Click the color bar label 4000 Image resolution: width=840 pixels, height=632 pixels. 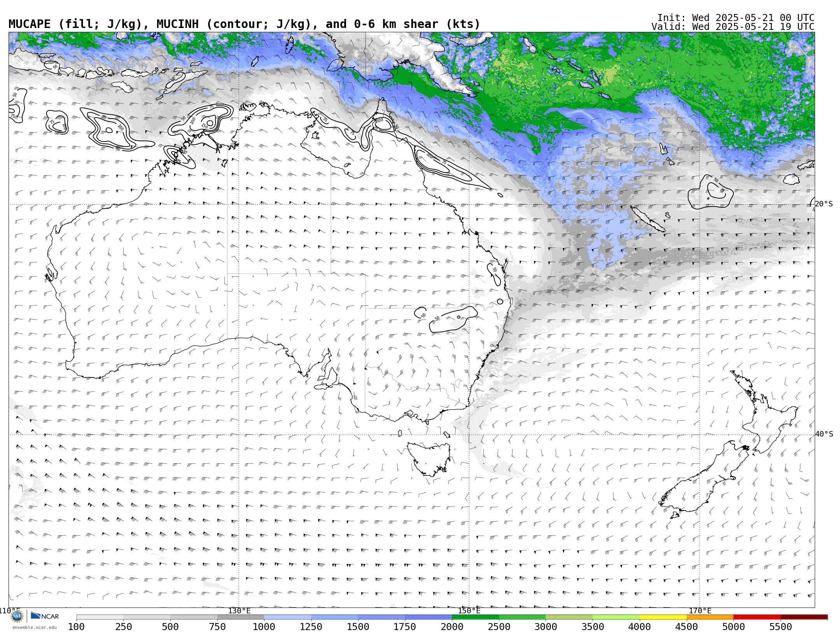640,627
